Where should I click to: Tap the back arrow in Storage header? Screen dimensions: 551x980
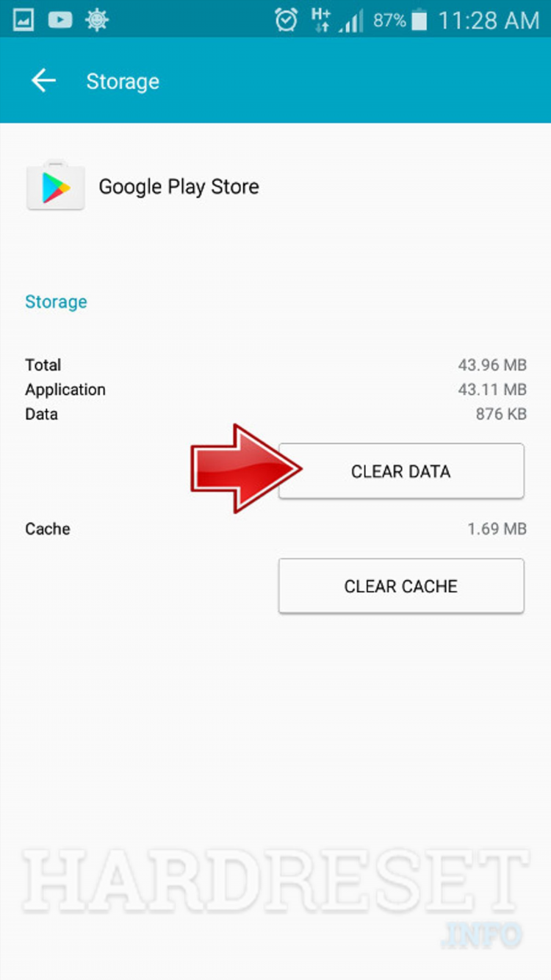[43, 81]
